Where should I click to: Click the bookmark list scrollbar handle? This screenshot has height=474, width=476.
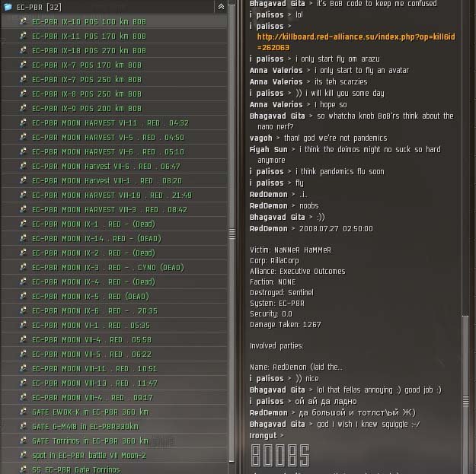(232, 234)
